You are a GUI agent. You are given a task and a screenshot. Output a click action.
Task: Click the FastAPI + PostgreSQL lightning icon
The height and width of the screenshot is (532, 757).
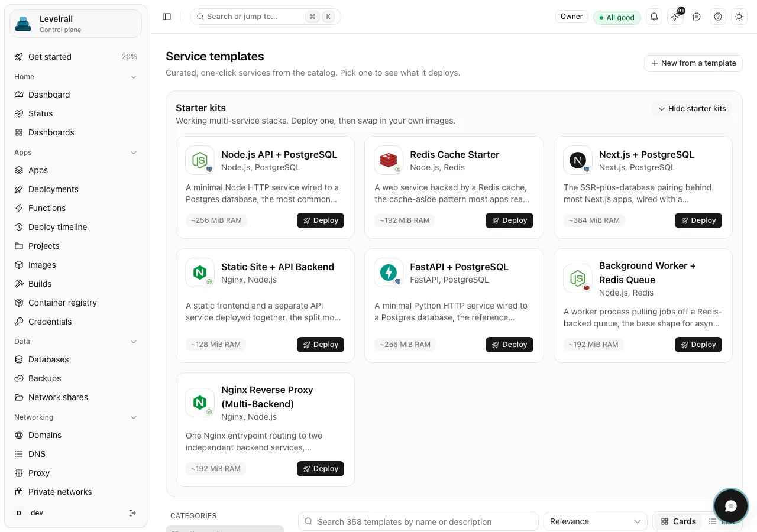(x=389, y=273)
